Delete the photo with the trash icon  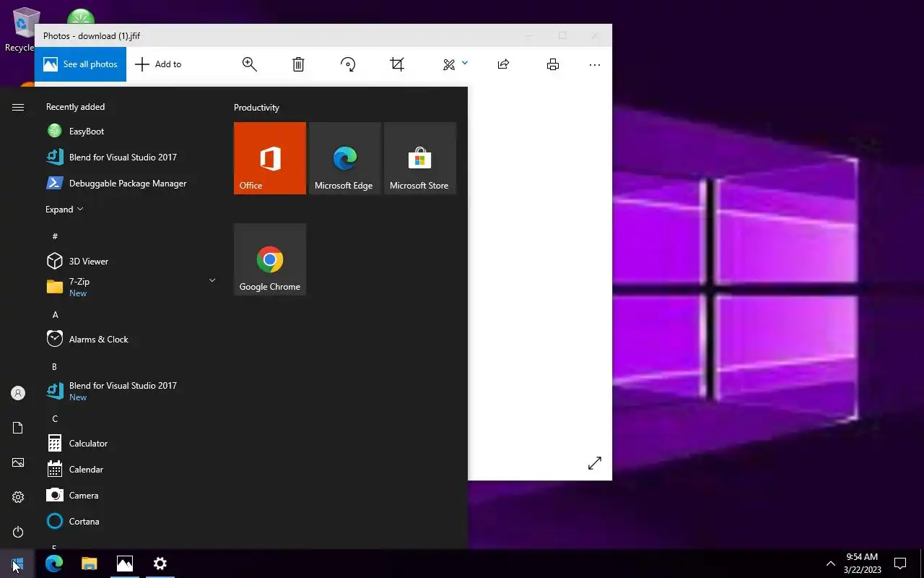click(298, 64)
